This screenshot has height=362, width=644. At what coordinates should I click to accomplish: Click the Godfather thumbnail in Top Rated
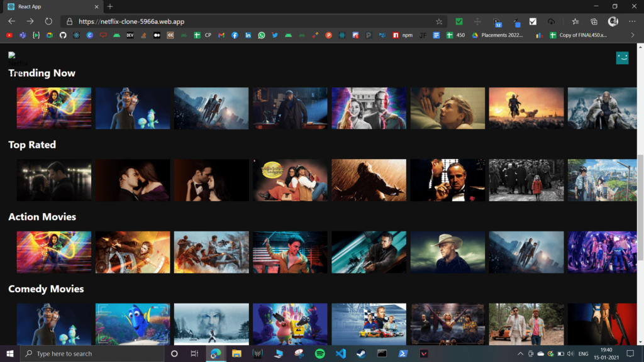(448, 180)
